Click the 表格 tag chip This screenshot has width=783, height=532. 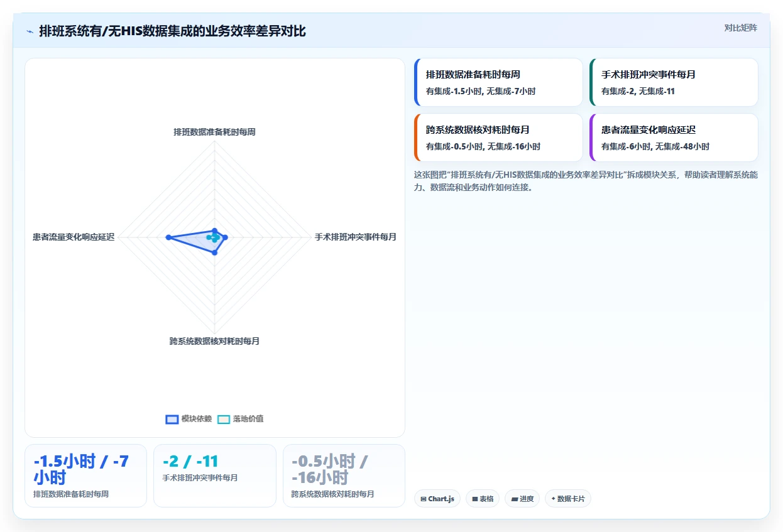483,499
